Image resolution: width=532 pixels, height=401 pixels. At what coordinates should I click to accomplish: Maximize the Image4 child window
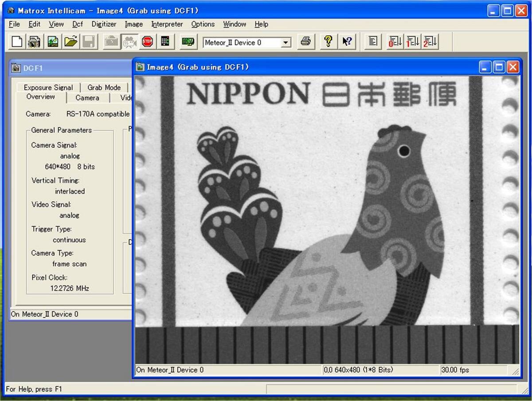click(x=499, y=67)
